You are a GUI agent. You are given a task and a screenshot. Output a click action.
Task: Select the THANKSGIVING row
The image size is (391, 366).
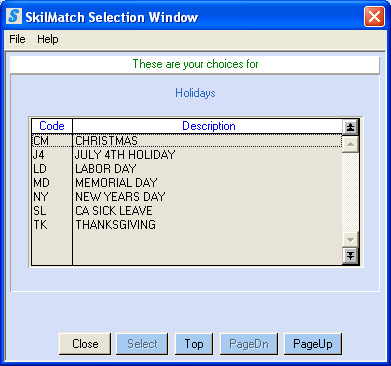click(x=187, y=225)
